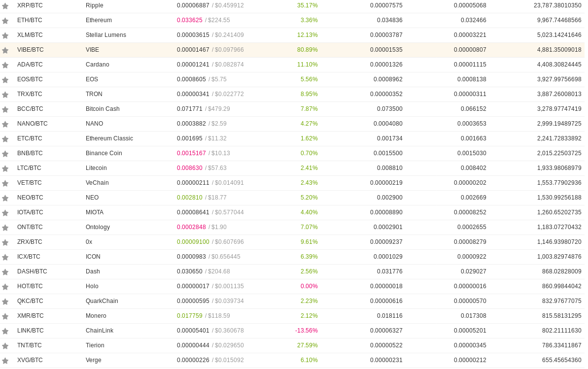Select Tierion 27.59% change value

click(x=308, y=345)
